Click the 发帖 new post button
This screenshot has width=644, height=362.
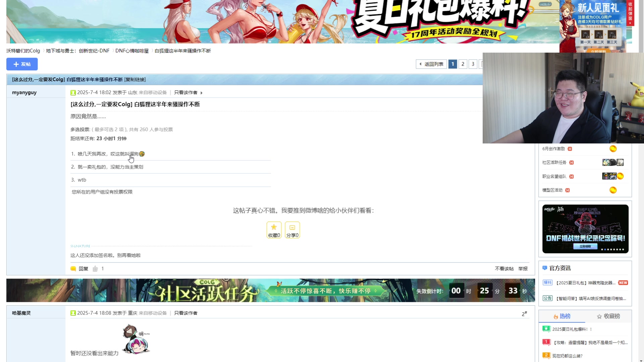[x=22, y=64]
